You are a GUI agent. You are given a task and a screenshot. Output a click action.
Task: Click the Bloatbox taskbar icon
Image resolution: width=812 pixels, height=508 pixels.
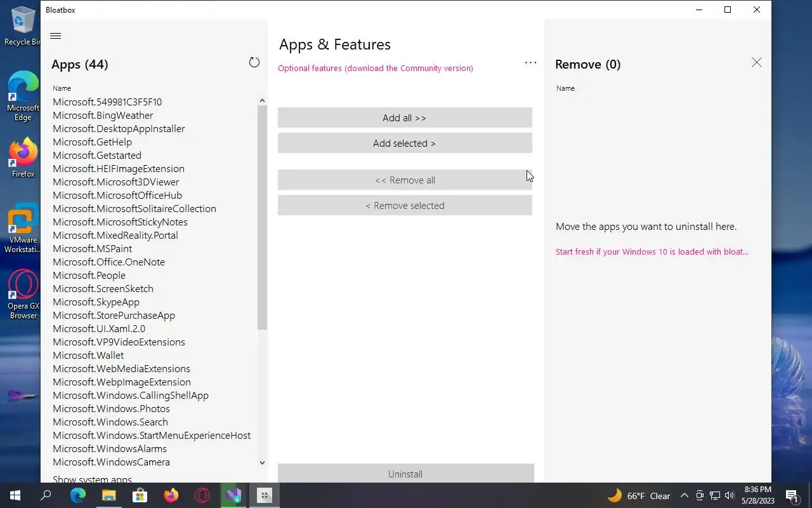[265, 495]
